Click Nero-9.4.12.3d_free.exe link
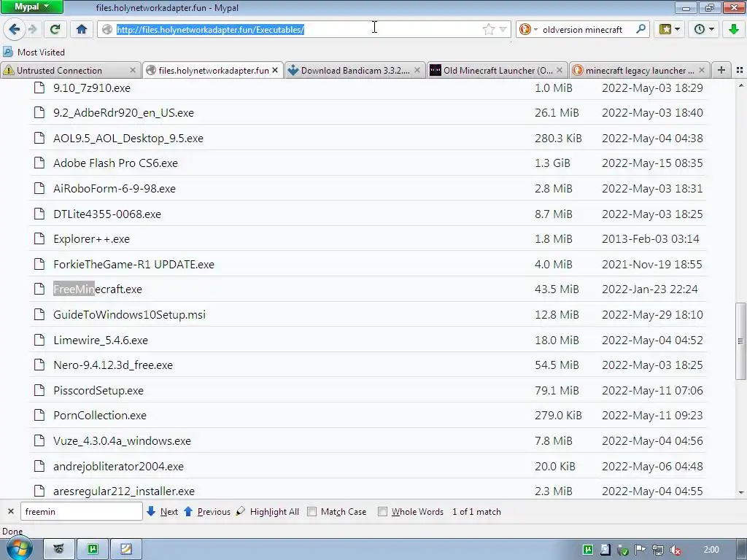The width and height of the screenshot is (747, 560). (x=113, y=365)
